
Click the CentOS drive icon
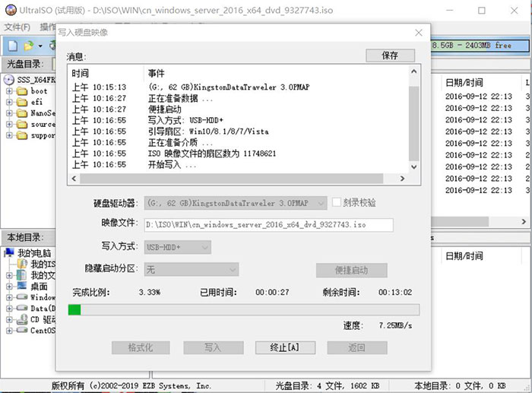[22, 330]
